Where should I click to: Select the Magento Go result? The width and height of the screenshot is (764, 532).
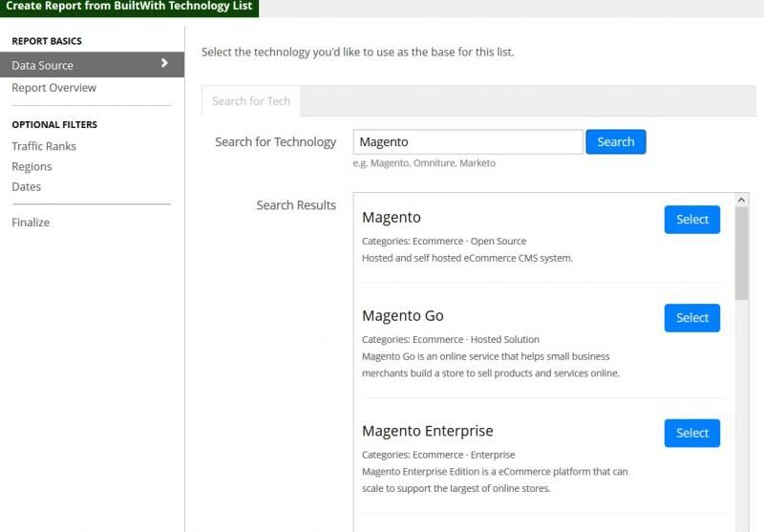pos(691,318)
